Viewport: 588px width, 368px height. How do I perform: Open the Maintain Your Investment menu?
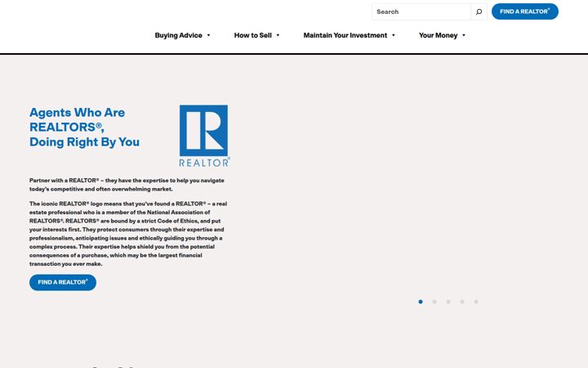click(345, 35)
